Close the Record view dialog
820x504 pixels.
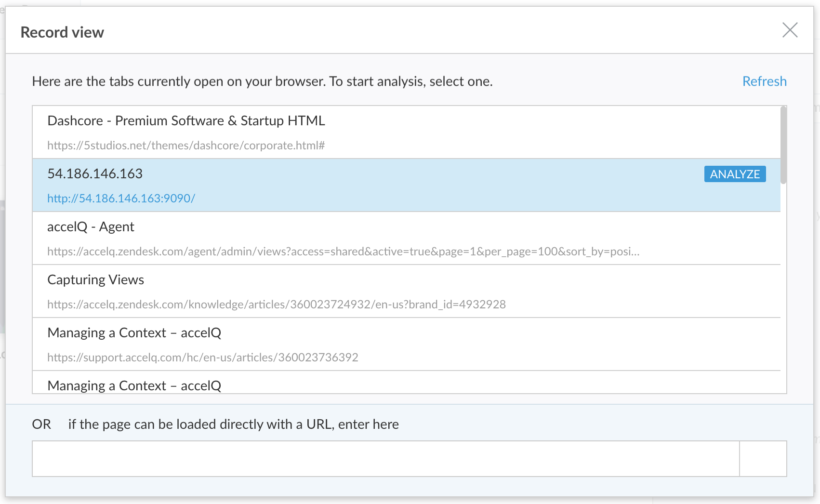coord(790,30)
